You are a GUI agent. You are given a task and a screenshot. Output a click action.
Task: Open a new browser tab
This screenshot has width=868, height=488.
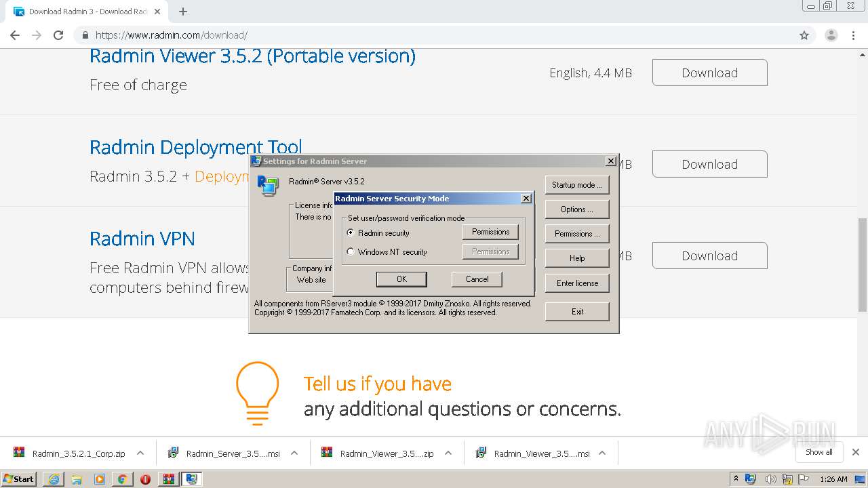pyautogui.click(x=183, y=12)
